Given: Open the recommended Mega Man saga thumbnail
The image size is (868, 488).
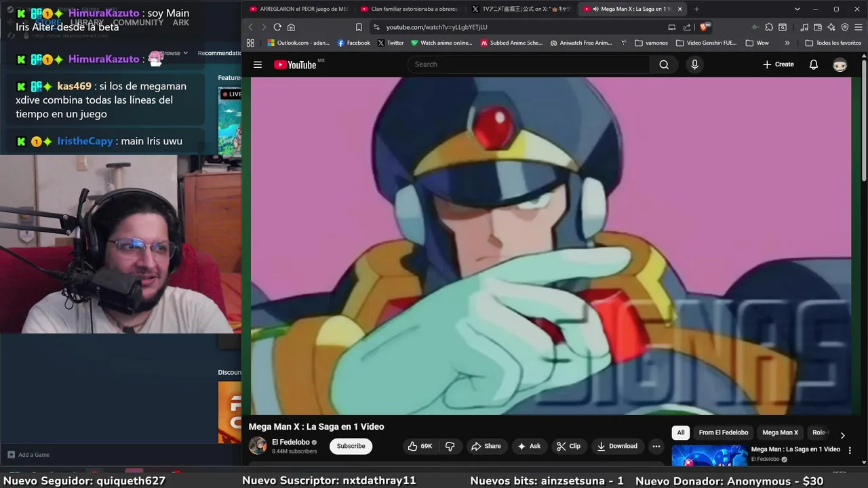Looking at the screenshot, I should [x=709, y=455].
